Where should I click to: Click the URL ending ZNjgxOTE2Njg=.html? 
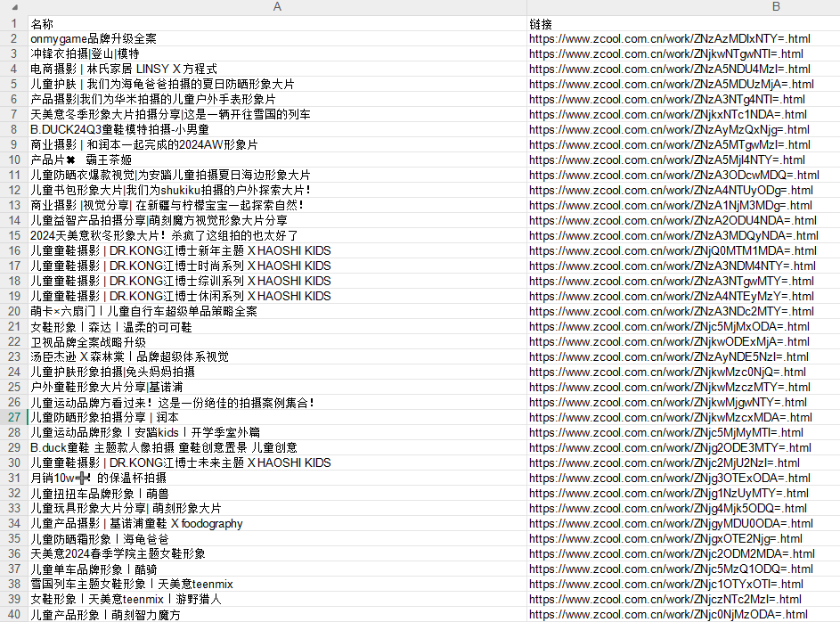click(665, 538)
